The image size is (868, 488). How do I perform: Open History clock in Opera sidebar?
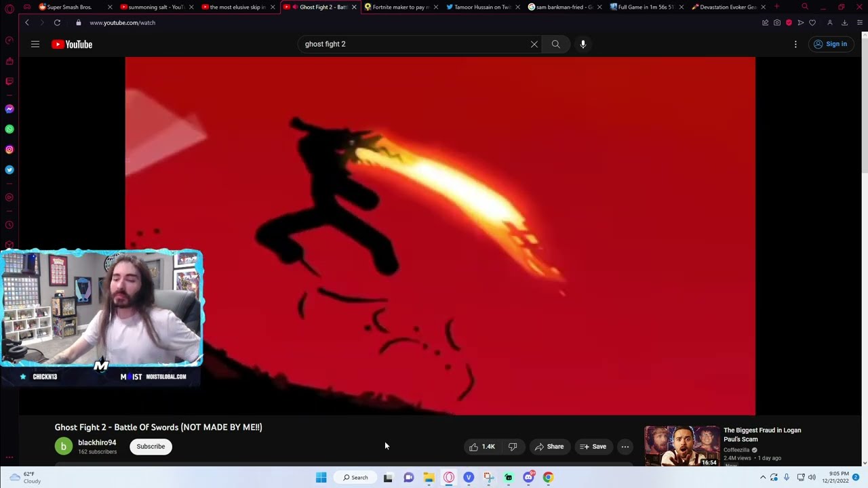(9, 225)
